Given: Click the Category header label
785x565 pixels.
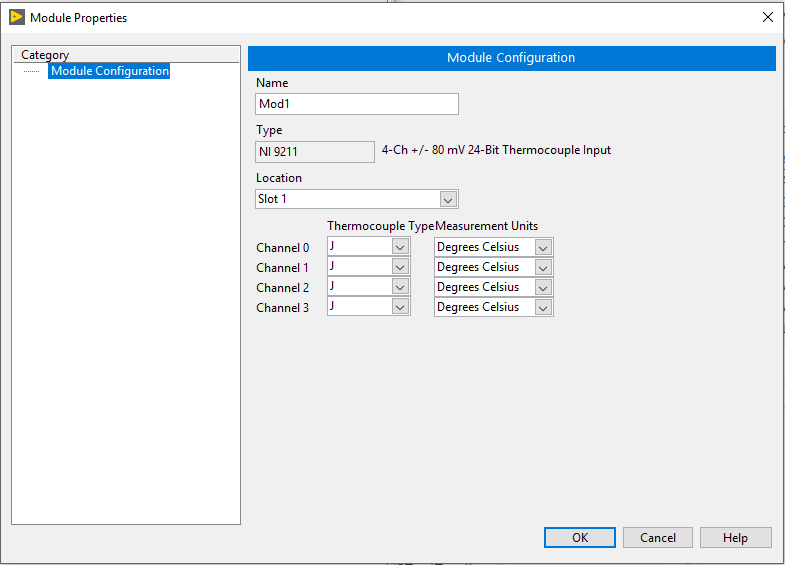Looking at the screenshot, I should [x=45, y=55].
